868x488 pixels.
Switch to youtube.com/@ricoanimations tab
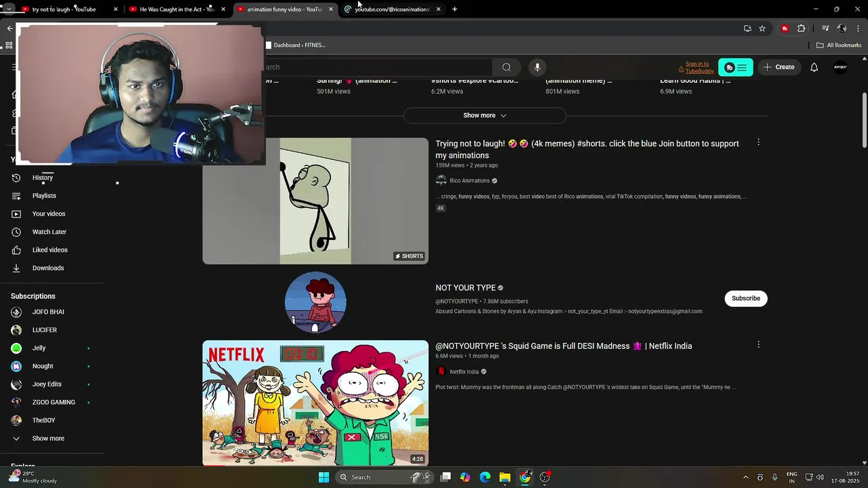point(392,9)
